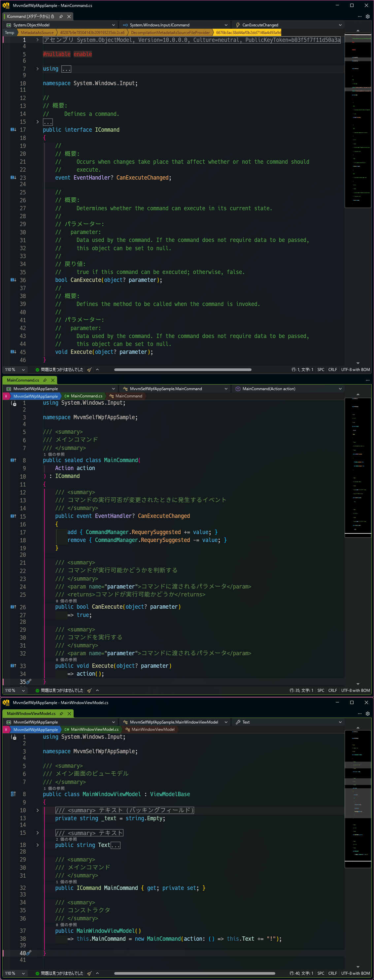Click red project icon left of MainCommand breadcrumb
Viewport: 374px width, 980px height.
[x=6, y=396]
